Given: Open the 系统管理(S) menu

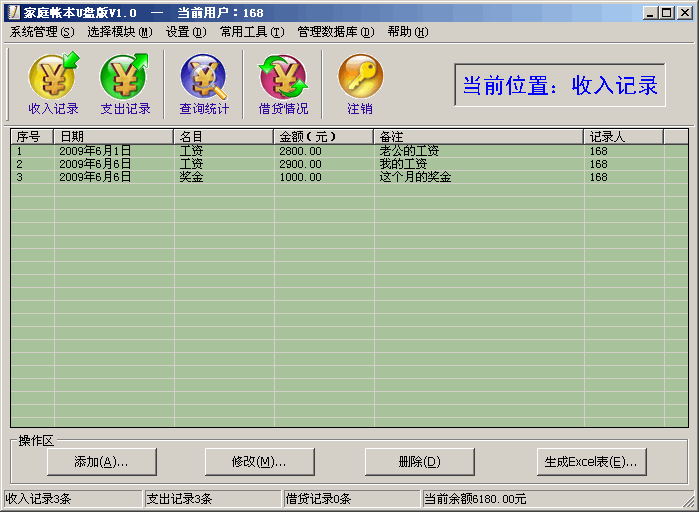Looking at the screenshot, I should tap(42, 32).
